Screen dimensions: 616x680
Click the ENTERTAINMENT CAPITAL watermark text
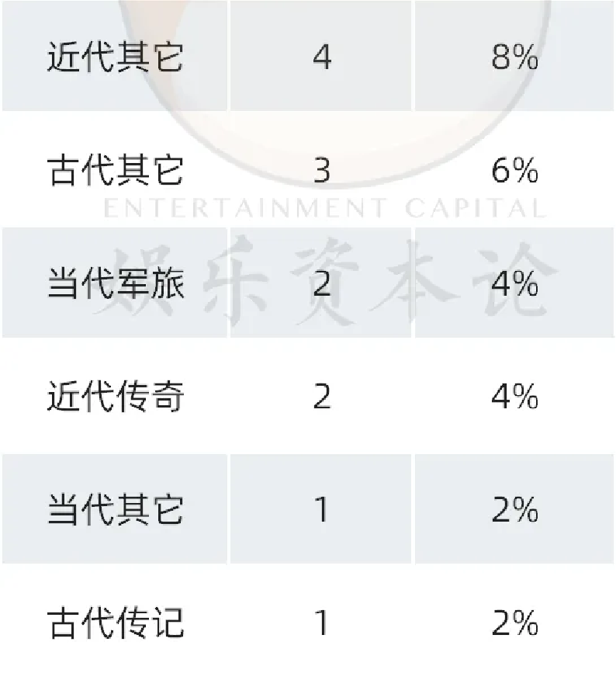tap(324, 208)
